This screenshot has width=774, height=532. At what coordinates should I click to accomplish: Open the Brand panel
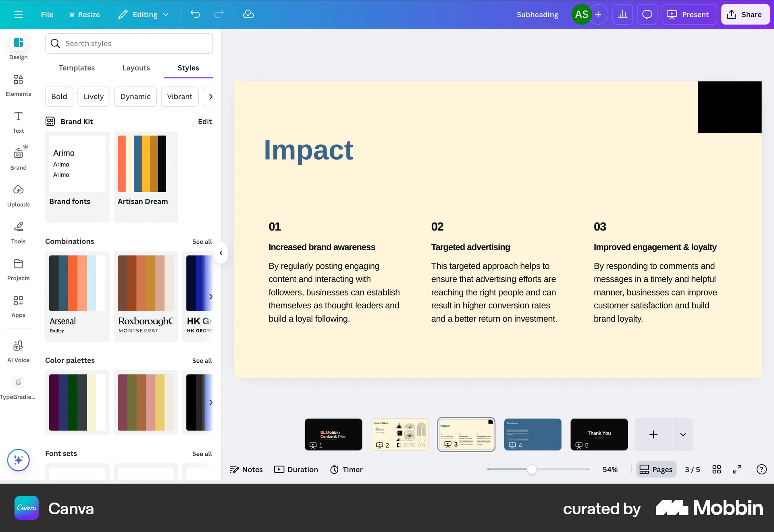[x=19, y=159]
